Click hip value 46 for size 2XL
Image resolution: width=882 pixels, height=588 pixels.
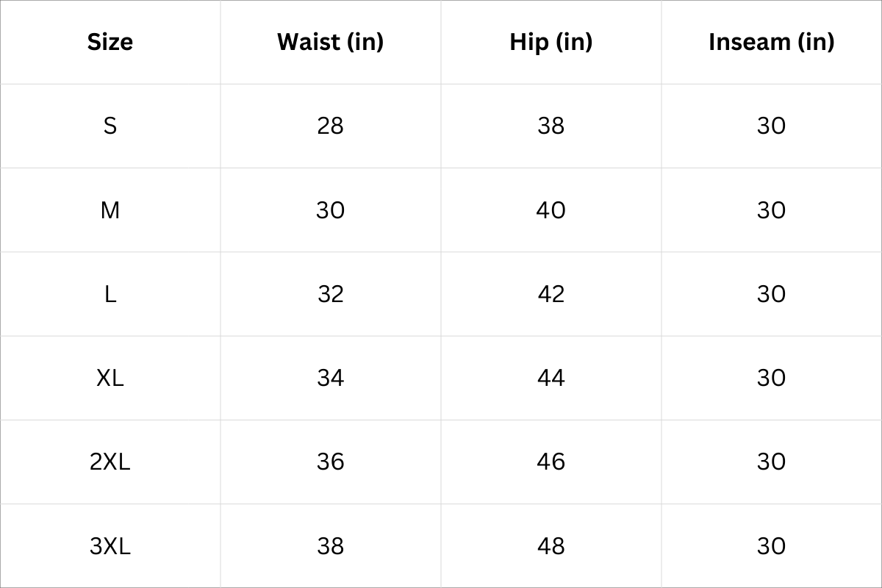tap(551, 462)
